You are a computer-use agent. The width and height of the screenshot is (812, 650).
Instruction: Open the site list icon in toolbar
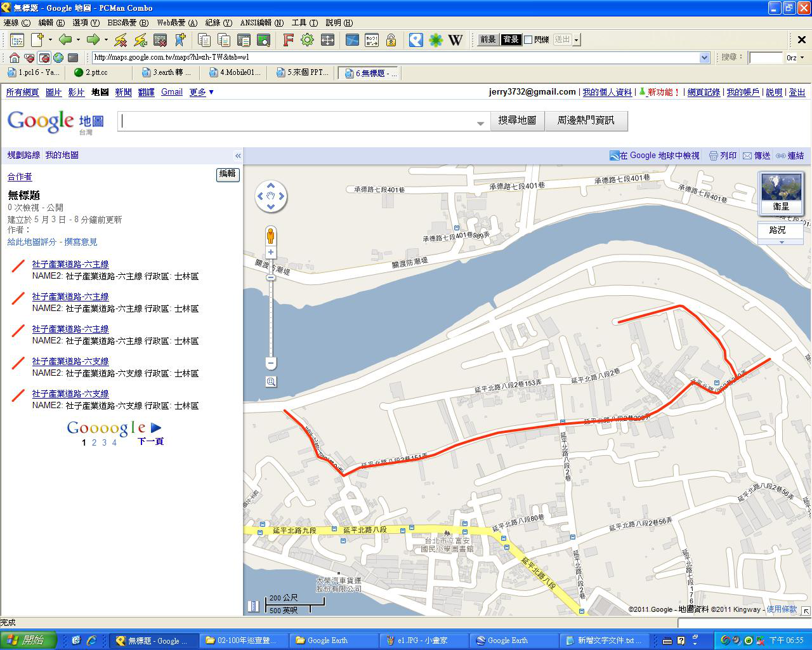point(17,40)
